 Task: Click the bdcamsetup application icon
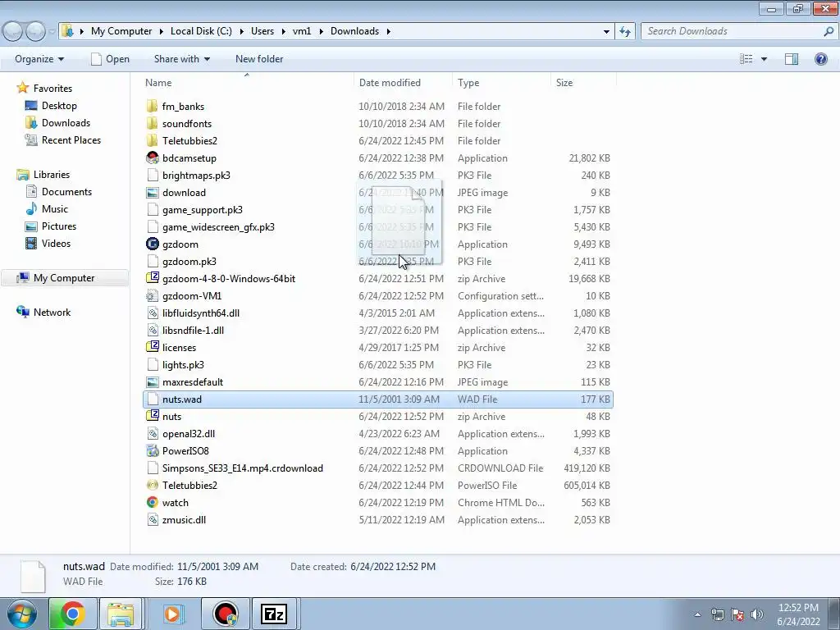[x=152, y=157]
